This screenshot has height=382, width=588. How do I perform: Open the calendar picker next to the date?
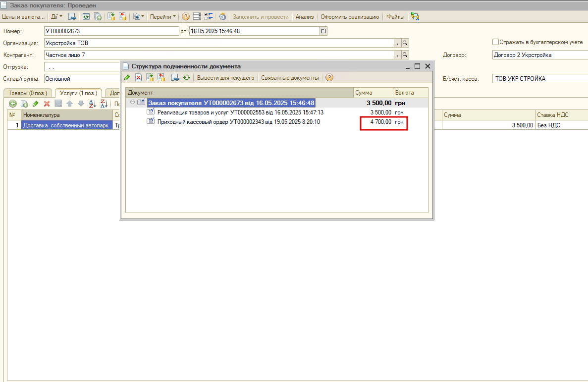pos(323,31)
